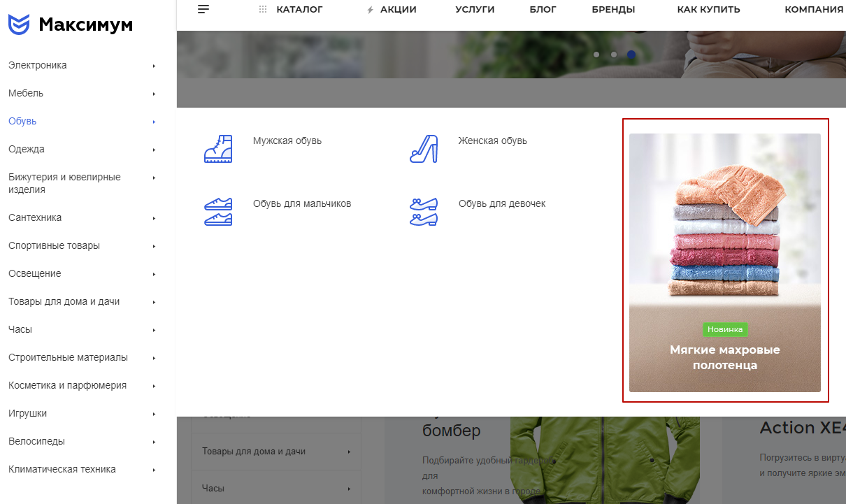Expand the Сантехника submenu arrow

click(154, 218)
